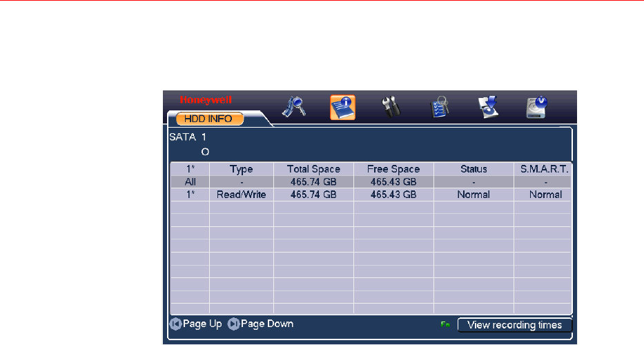Screen dimensions: 644x345
Task: Click the Honeywell logo
Action: (x=206, y=100)
